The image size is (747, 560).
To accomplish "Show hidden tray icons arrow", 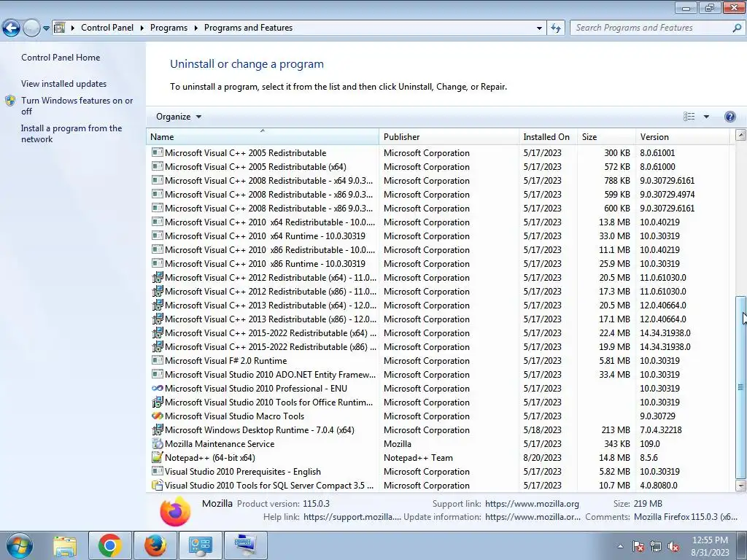I will (x=620, y=546).
